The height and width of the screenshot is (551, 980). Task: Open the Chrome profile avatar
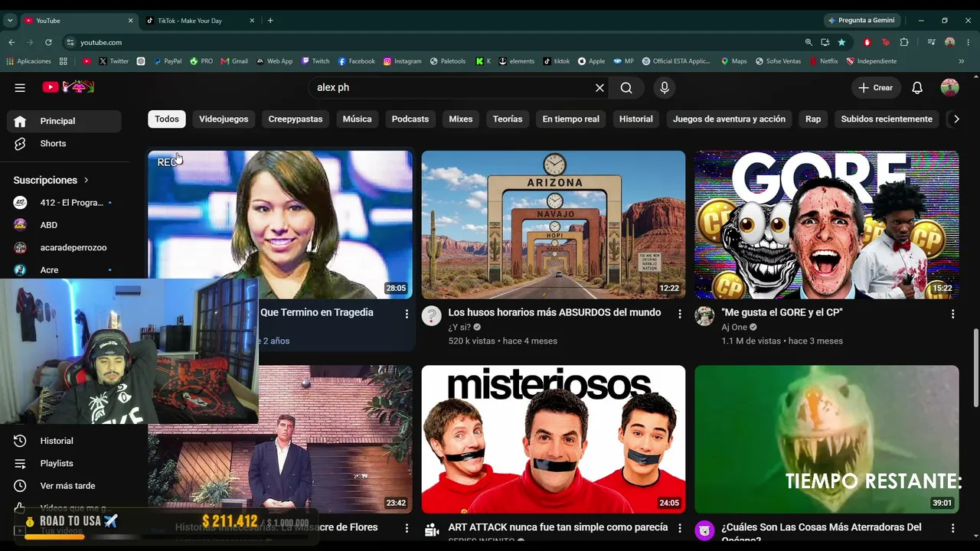(x=949, y=42)
